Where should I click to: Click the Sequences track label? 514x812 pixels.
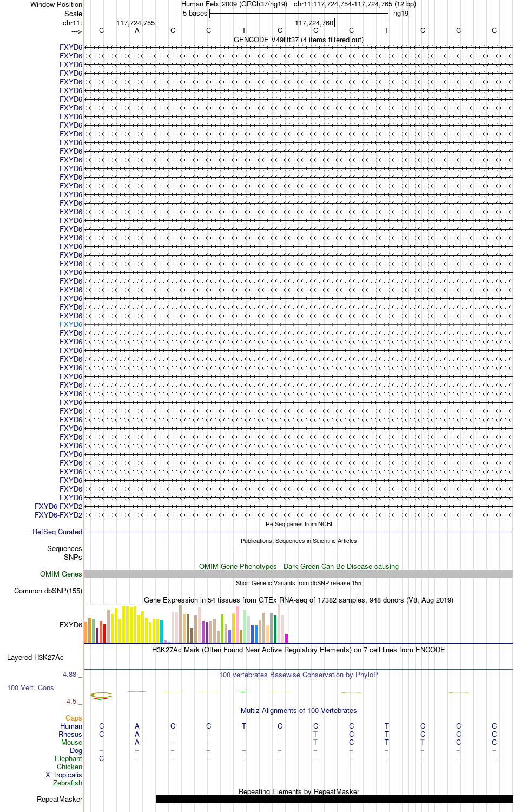pyautogui.click(x=64, y=548)
